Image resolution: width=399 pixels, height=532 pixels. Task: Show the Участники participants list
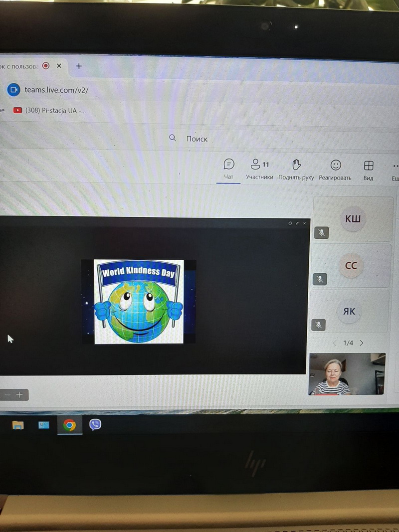[x=259, y=169]
